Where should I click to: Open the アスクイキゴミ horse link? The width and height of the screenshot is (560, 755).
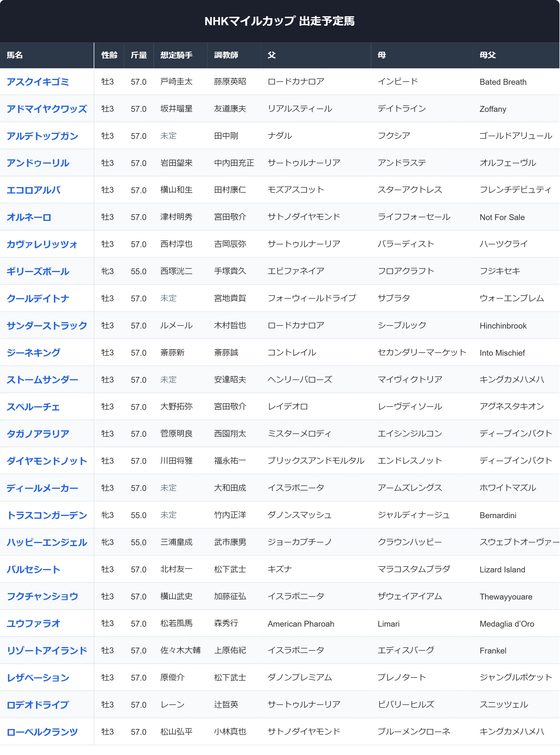point(38,82)
